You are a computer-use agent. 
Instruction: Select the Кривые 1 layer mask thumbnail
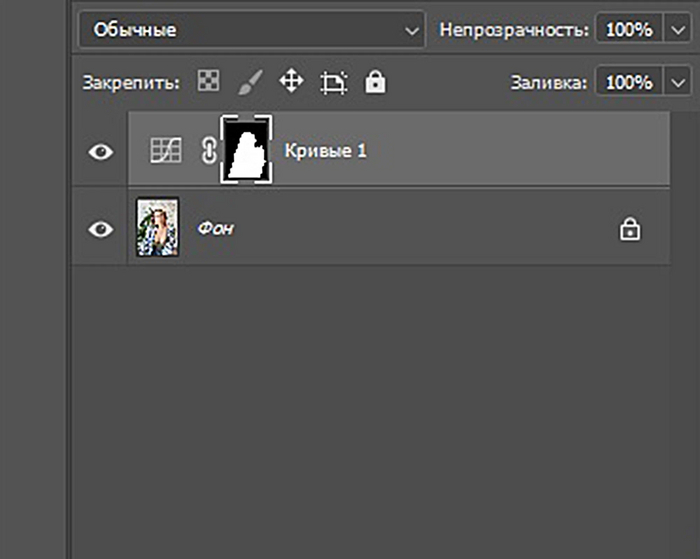(x=247, y=150)
